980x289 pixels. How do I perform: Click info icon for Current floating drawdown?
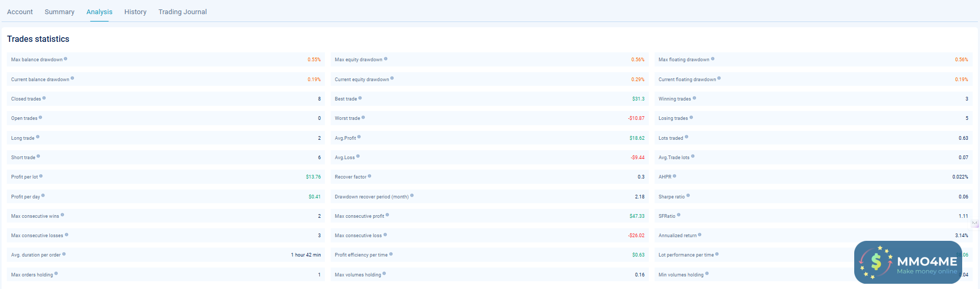point(719,79)
